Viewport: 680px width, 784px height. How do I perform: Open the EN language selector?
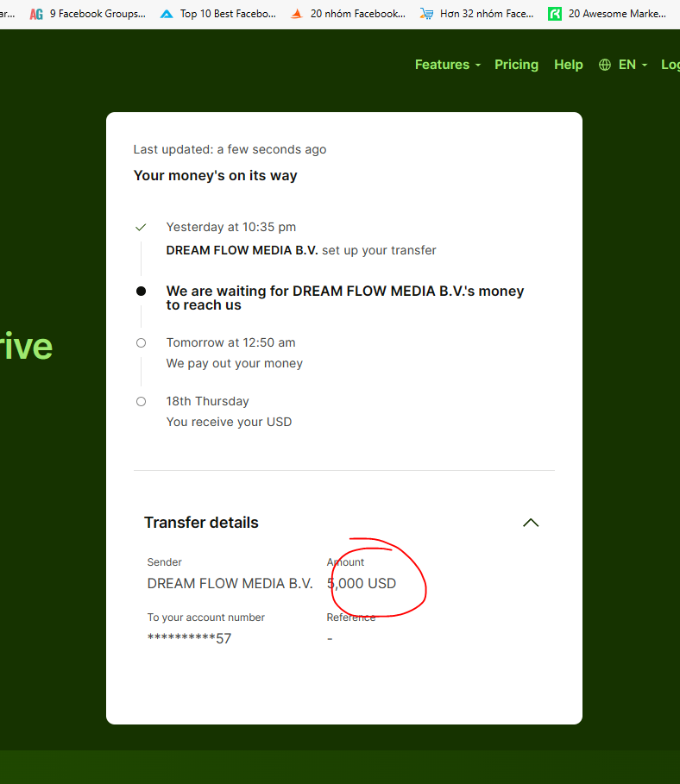633,65
